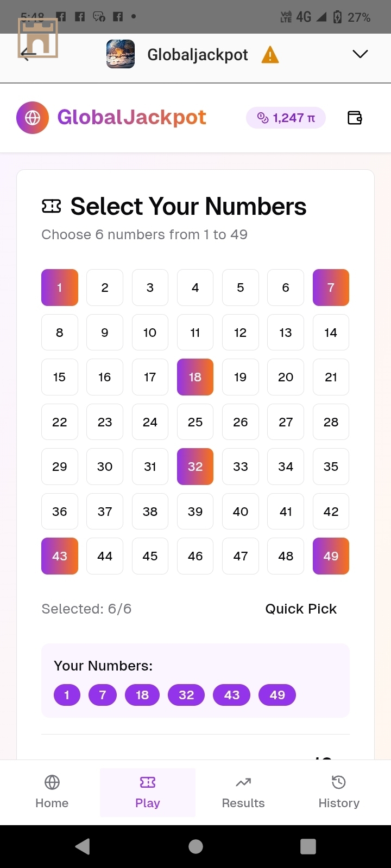
Task: Deselect number 49 in the grid
Action: [x=331, y=556]
